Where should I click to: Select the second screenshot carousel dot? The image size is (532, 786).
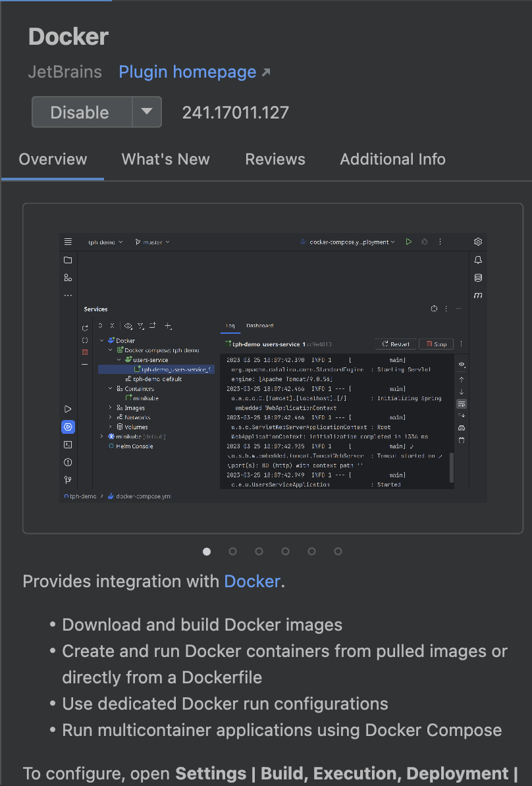pos(232,552)
